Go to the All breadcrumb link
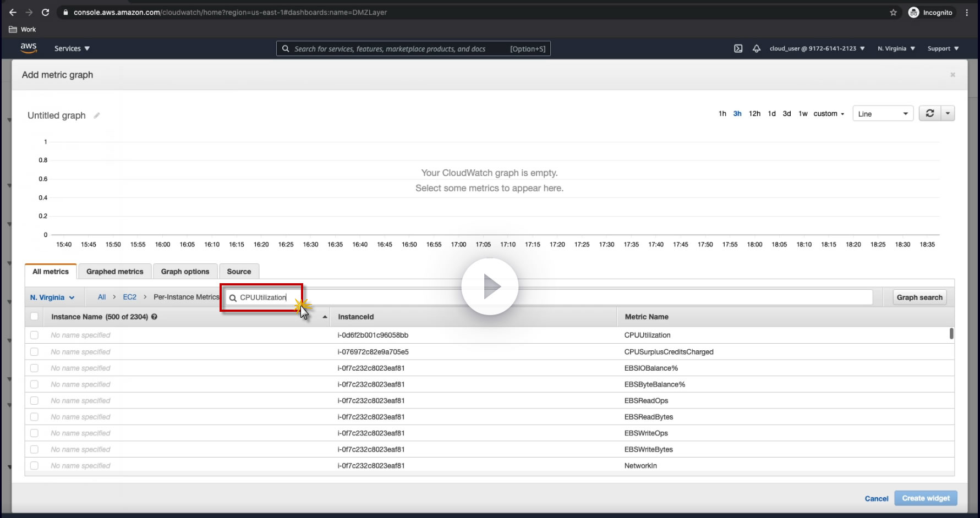980x518 pixels. (102, 297)
